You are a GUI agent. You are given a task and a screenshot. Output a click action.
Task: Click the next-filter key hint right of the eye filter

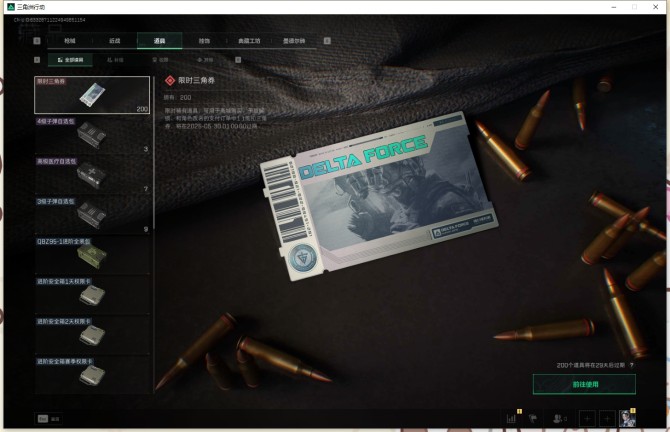[x=238, y=60]
